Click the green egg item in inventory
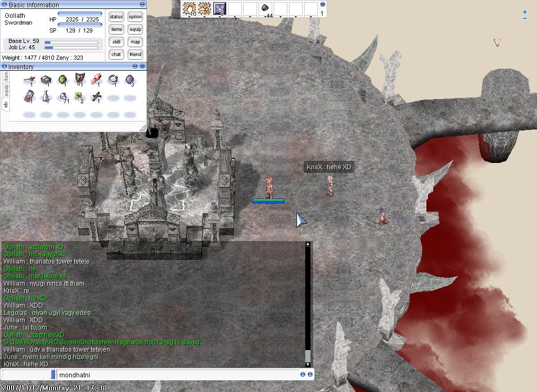 (62, 80)
